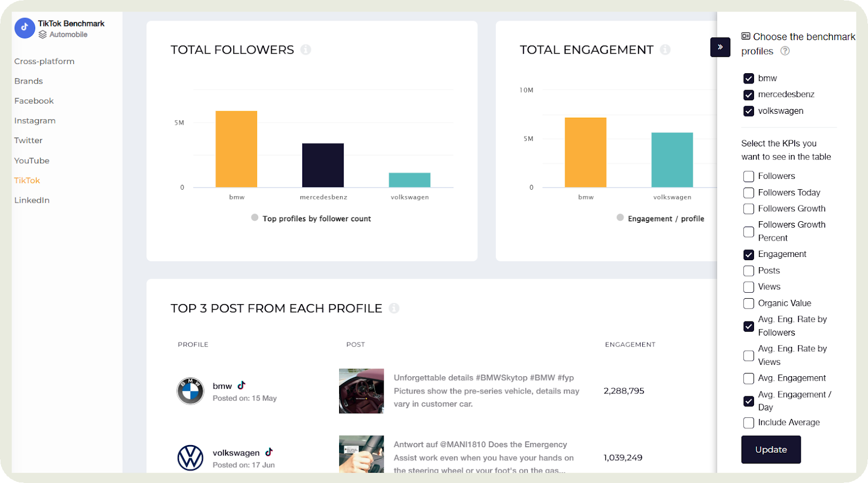Click the TikTok Benchmark logo icon

coord(24,28)
